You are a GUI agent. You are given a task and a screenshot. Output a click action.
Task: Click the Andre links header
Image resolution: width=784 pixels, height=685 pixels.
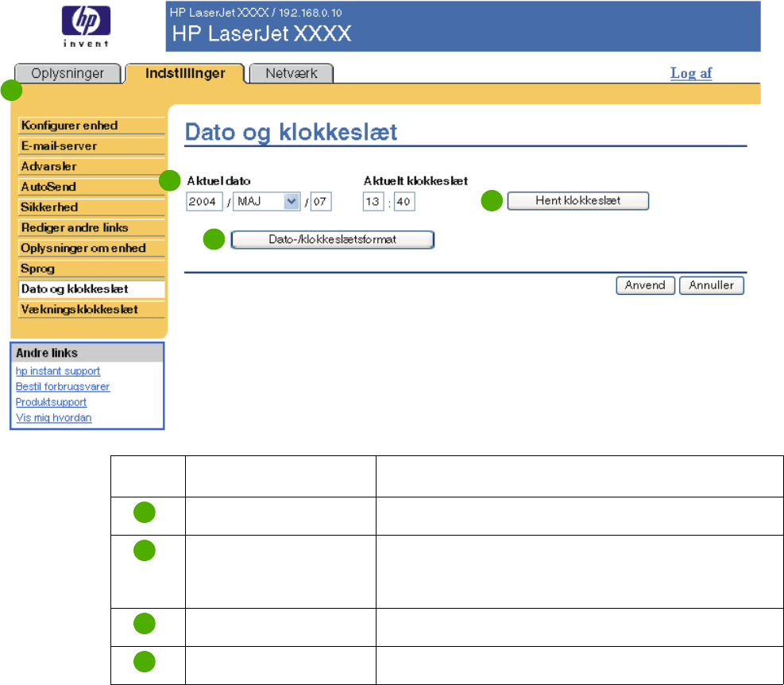click(87, 353)
